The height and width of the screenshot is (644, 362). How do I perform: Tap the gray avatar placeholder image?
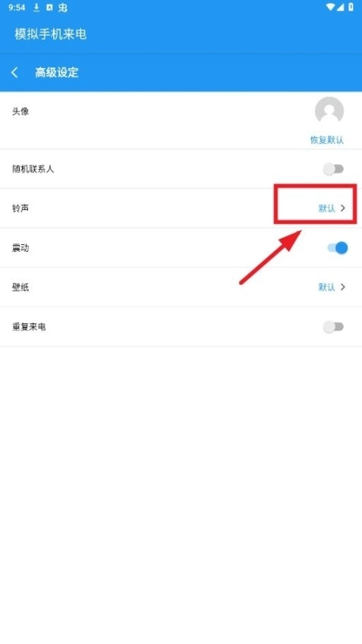click(x=329, y=111)
